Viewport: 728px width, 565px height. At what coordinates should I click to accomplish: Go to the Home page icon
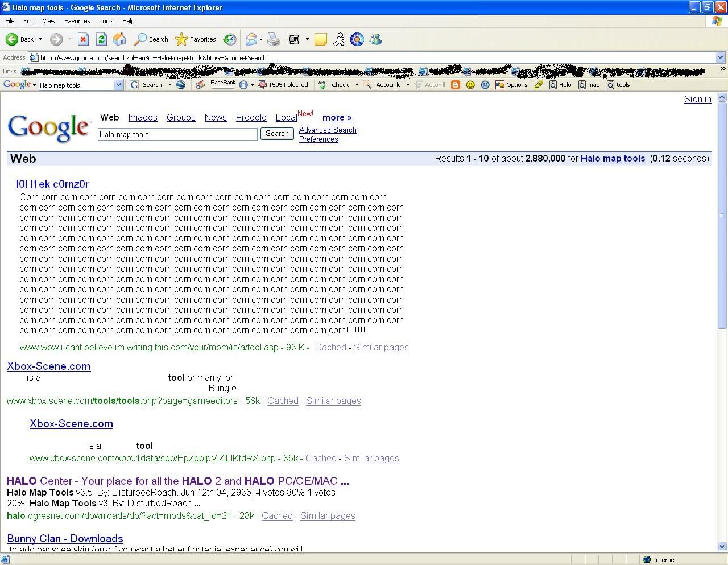[x=119, y=39]
